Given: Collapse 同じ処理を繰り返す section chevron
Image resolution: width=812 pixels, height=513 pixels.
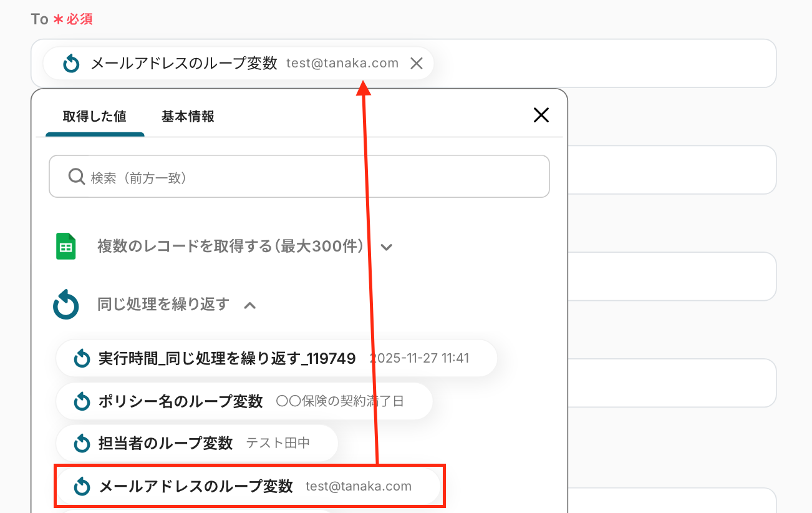Looking at the screenshot, I should [x=249, y=305].
